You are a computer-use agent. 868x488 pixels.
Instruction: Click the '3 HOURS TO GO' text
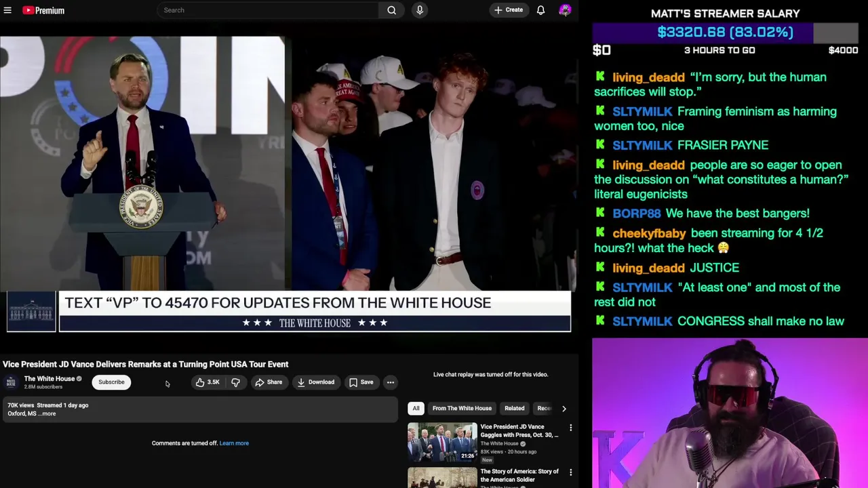click(719, 50)
